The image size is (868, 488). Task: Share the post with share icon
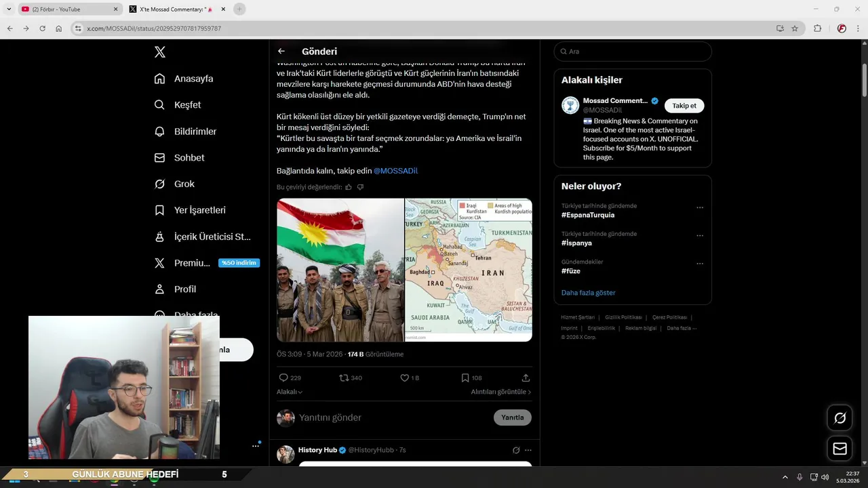click(526, 378)
